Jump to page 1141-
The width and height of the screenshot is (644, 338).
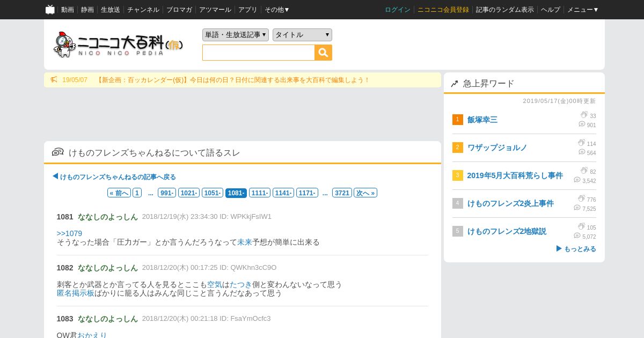[283, 193]
